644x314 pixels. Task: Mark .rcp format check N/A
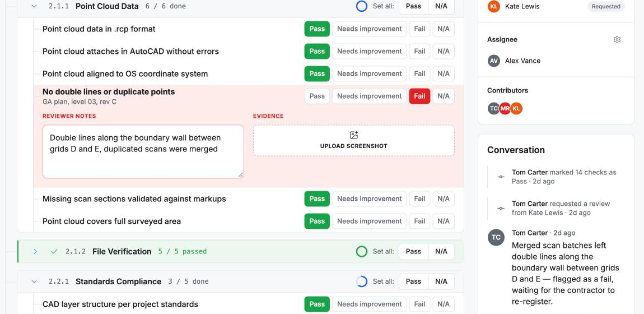[443, 29]
